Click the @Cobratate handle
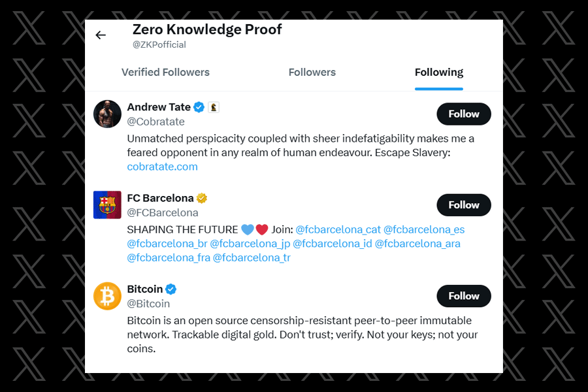This screenshot has height=392, width=588. point(156,122)
